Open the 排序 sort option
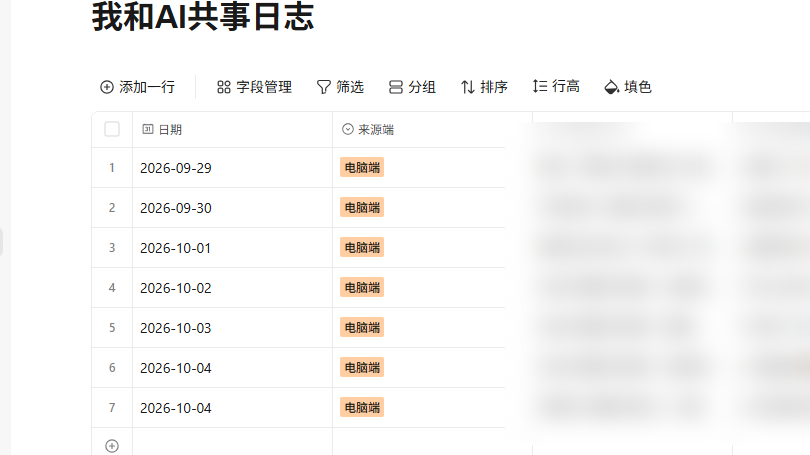 [484, 87]
